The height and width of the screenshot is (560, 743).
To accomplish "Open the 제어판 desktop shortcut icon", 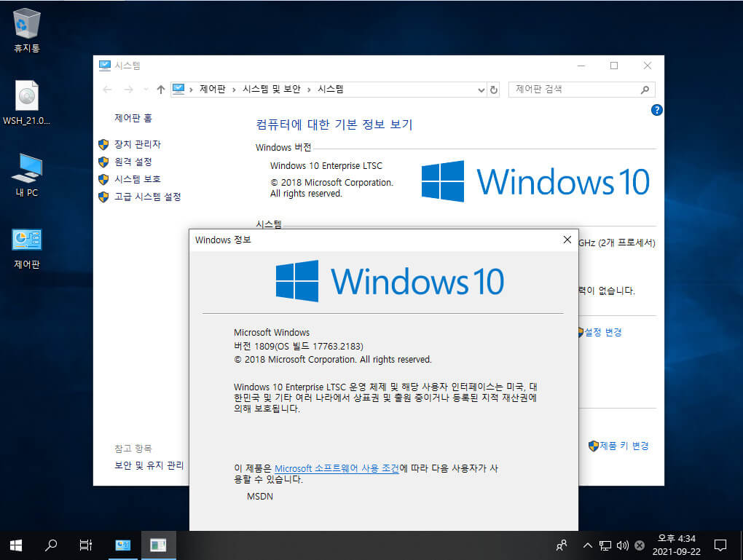I will tap(26, 248).
